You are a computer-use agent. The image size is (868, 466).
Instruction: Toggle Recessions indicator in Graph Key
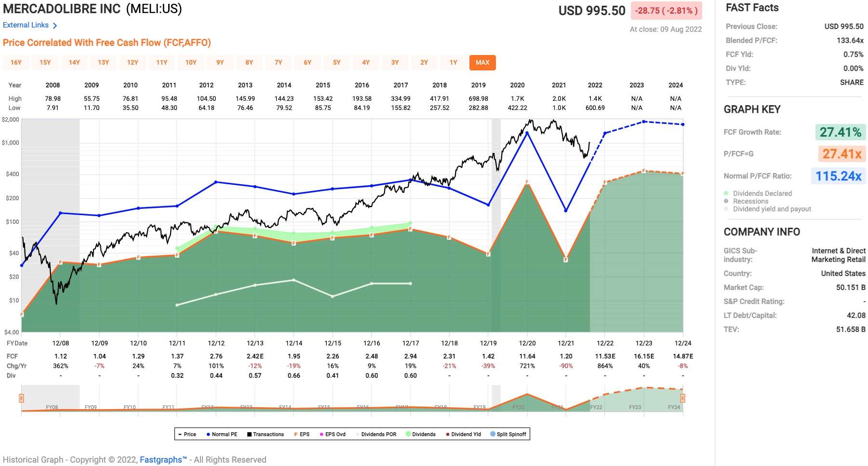(x=726, y=201)
